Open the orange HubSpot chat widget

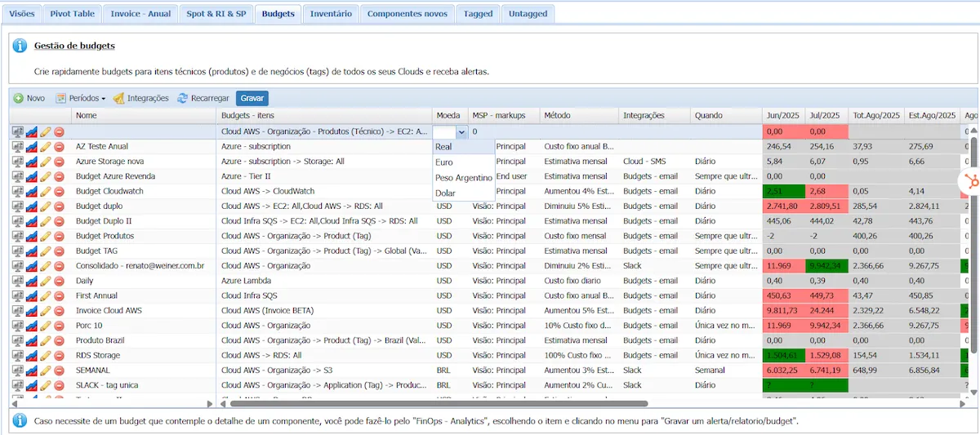point(971,180)
